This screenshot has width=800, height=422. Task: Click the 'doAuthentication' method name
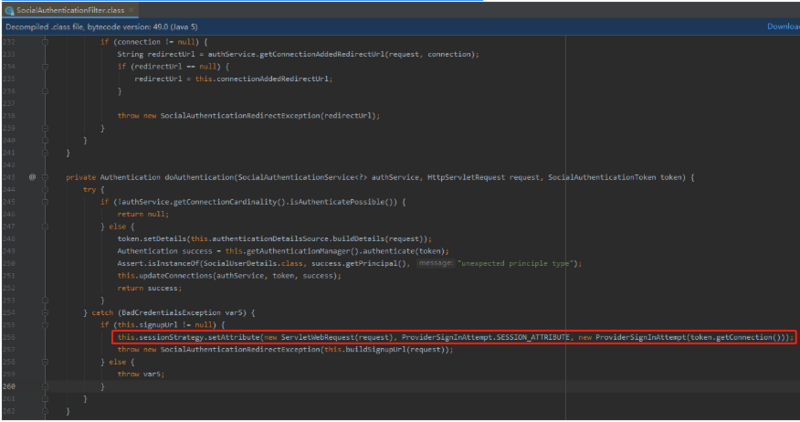click(198, 177)
